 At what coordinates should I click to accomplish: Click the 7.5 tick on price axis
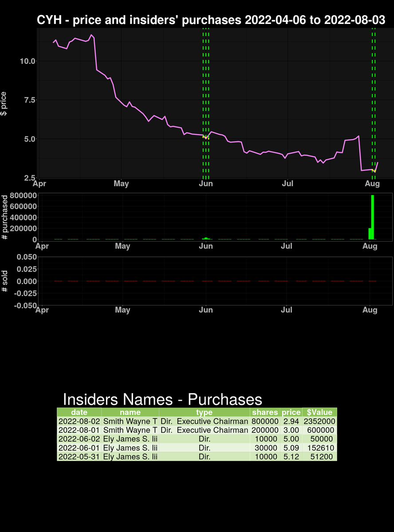pos(30,100)
